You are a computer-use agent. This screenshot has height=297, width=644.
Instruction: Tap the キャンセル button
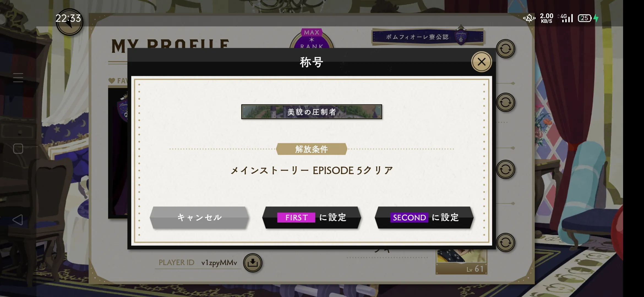pos(200,218)
